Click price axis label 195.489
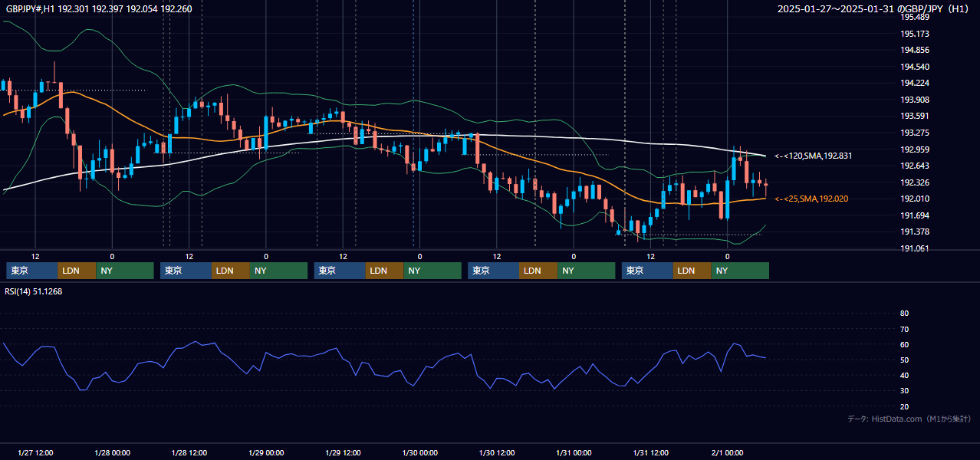 pos(915,17)
